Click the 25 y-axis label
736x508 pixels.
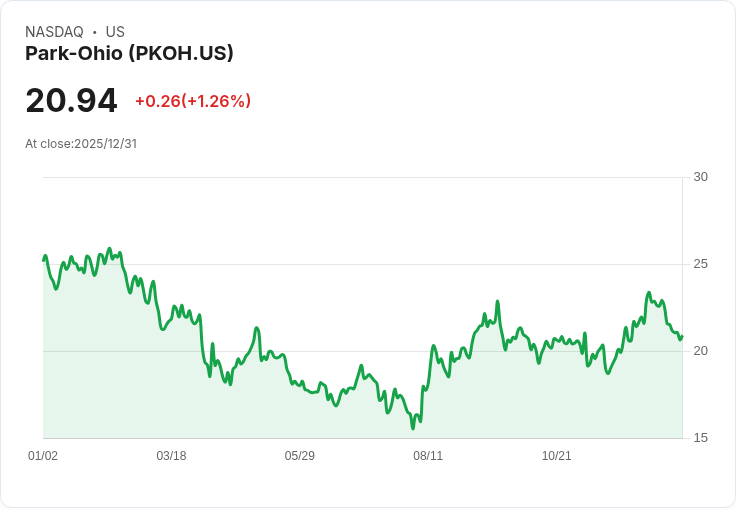pos(700,264)
